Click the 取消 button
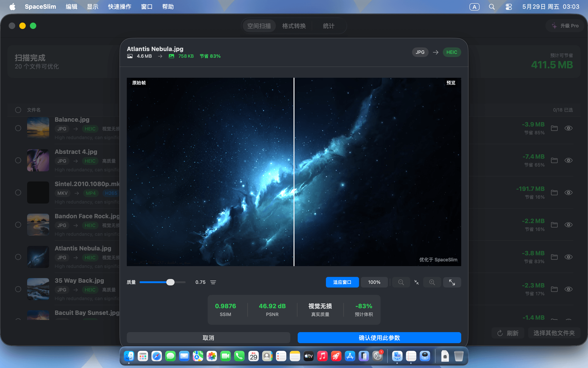This screenshot has height=368, width=588. (209, 338)
